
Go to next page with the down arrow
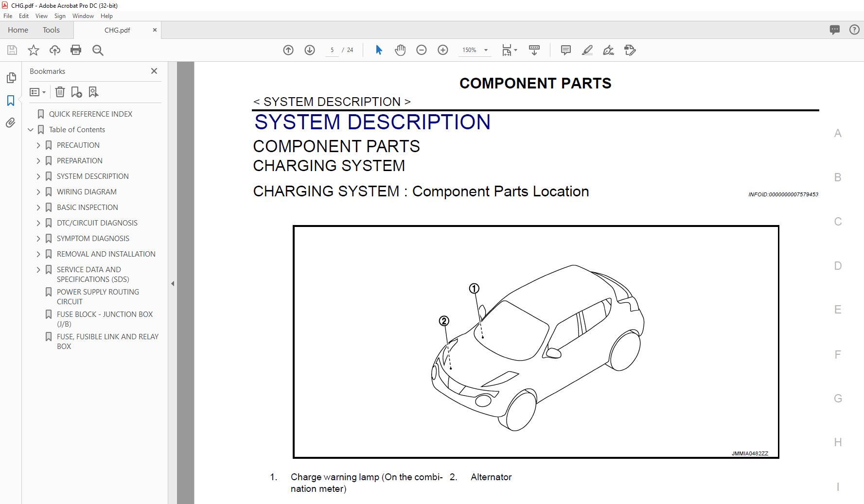click(310, 50)
